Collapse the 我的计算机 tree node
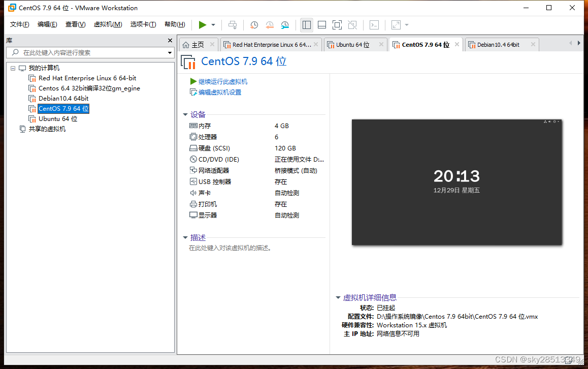The height and width of the screenshot is (369, 588). pos(13,68)
